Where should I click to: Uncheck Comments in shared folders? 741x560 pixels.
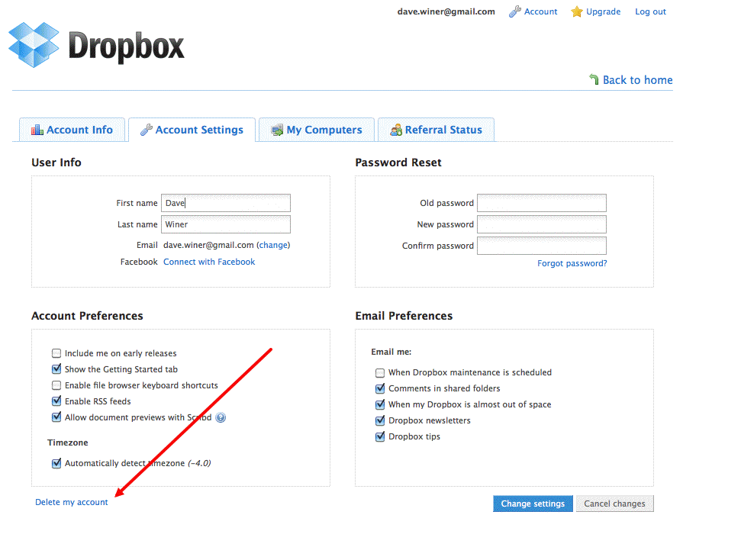click(380, 388)
